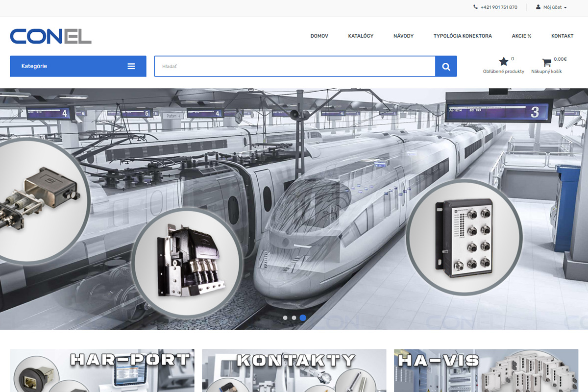Open the AKCIE % menu item
588x392 pixels.
point(521,36)
